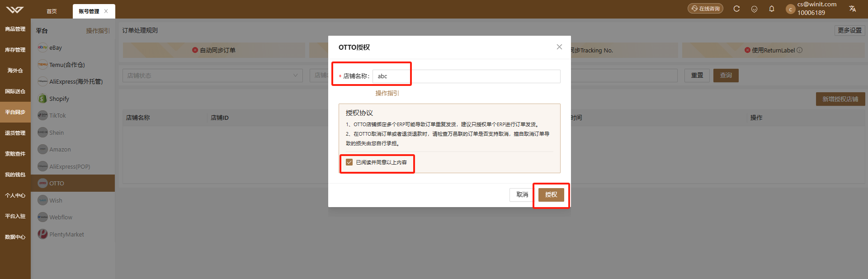Open 操作指引 link in dialog
Viewport: 868px width, 279px height.
click(x=387, y=93)
